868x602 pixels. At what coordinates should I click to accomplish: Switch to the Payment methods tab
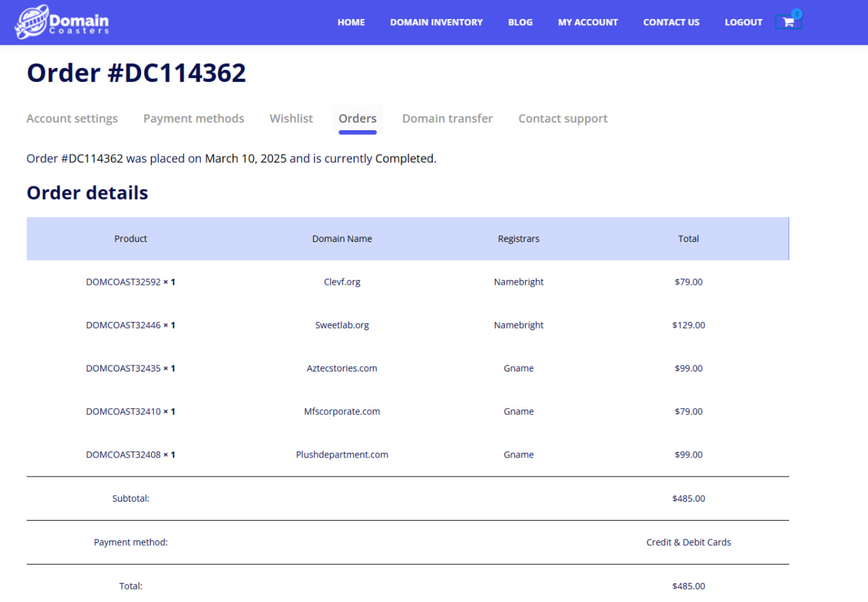194,119
